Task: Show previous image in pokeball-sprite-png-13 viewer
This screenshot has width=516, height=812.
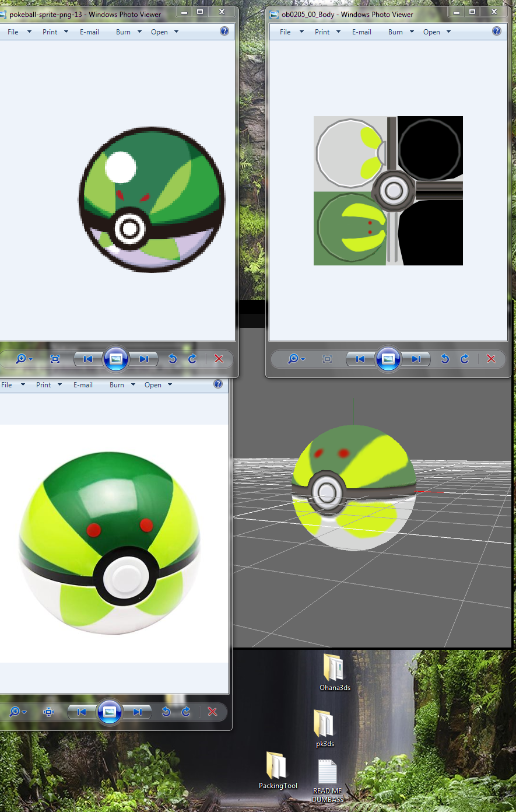Action: point(88,359)
